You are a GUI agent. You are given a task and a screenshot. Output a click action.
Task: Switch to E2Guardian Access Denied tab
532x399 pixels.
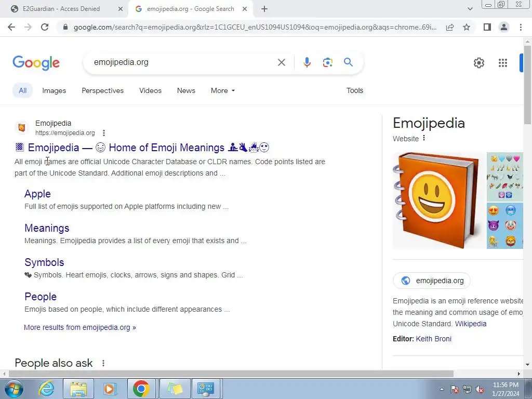[61, 9]
